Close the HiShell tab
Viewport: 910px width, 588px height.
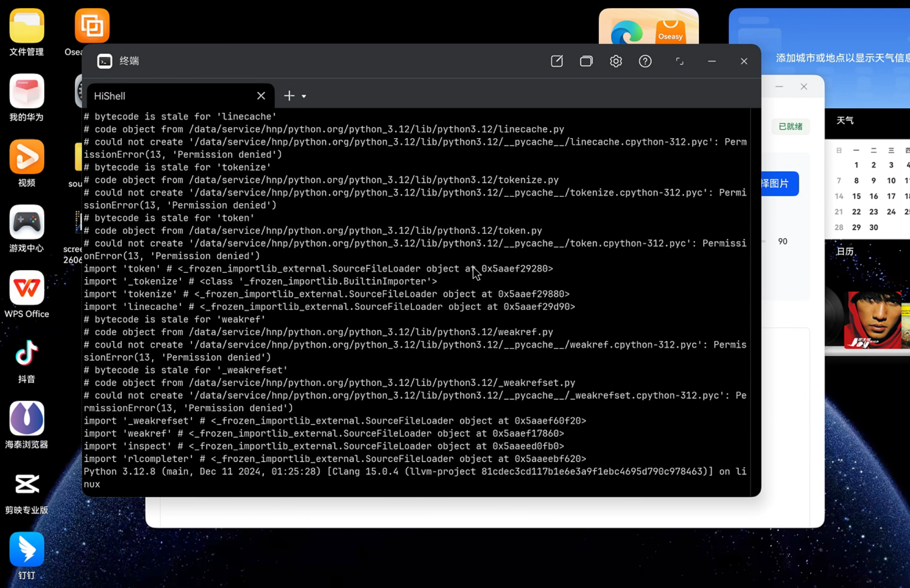pos(261,96)
